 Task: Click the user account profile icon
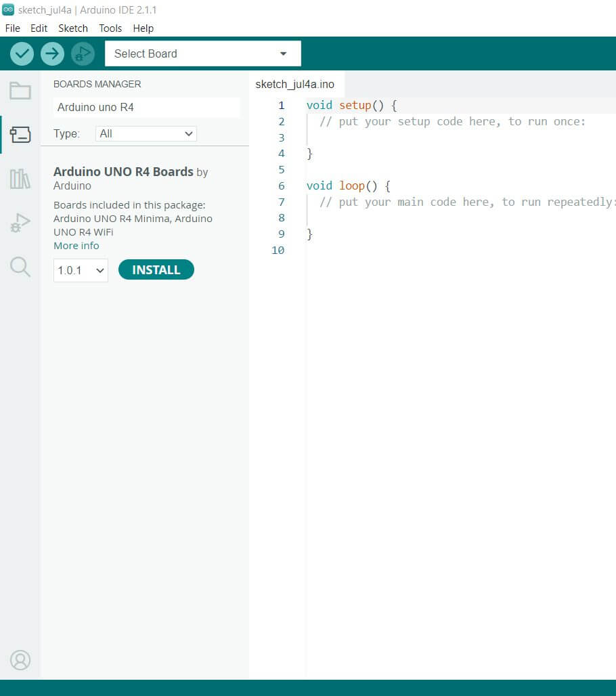tap(20, 659)
